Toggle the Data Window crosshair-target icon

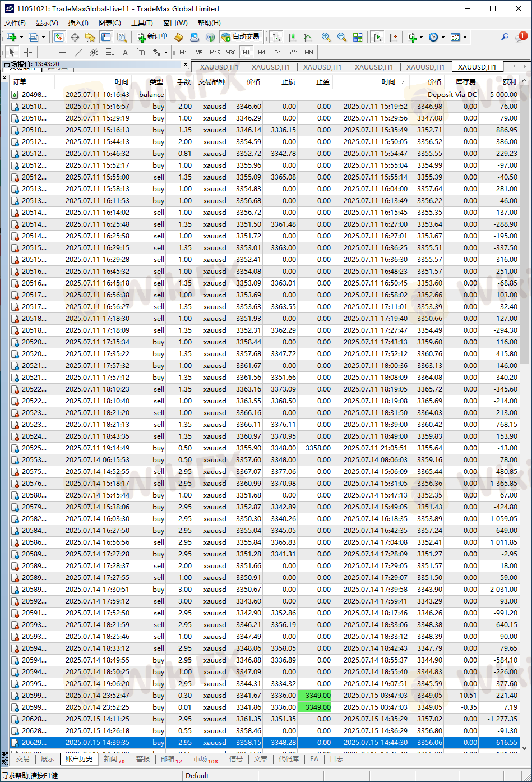[74, 37]
